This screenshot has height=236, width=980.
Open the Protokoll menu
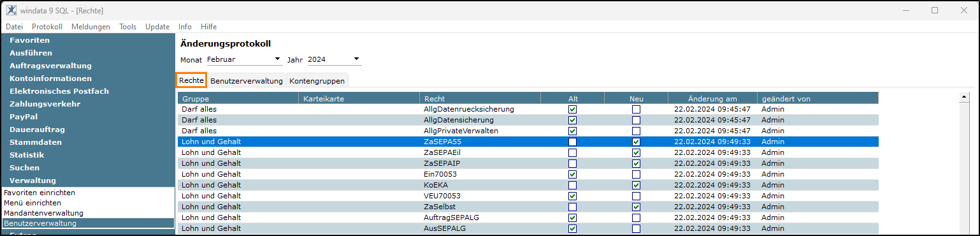click(47, 27)
